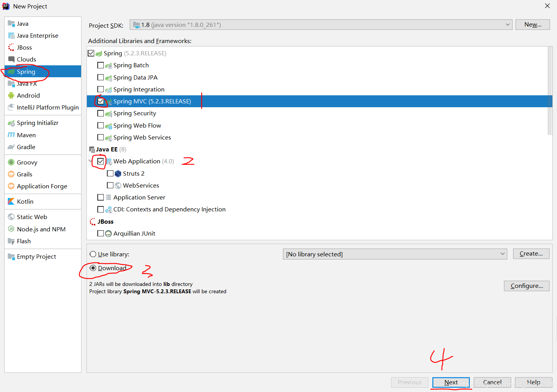Choose the Spring Initializr icon
The image size is (557, 392).
(x=11, y=123)
